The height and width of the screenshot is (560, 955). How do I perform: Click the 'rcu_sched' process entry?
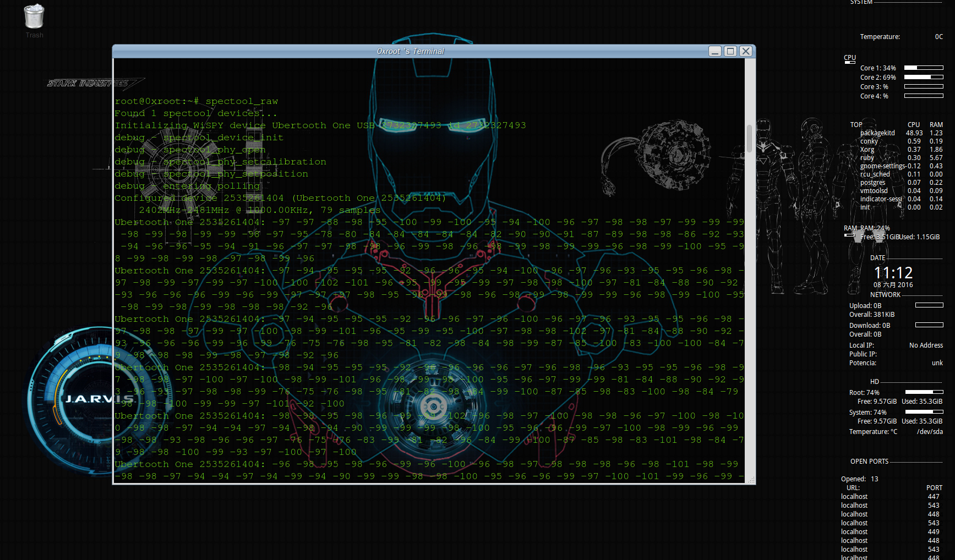click(x=875, y=174)
